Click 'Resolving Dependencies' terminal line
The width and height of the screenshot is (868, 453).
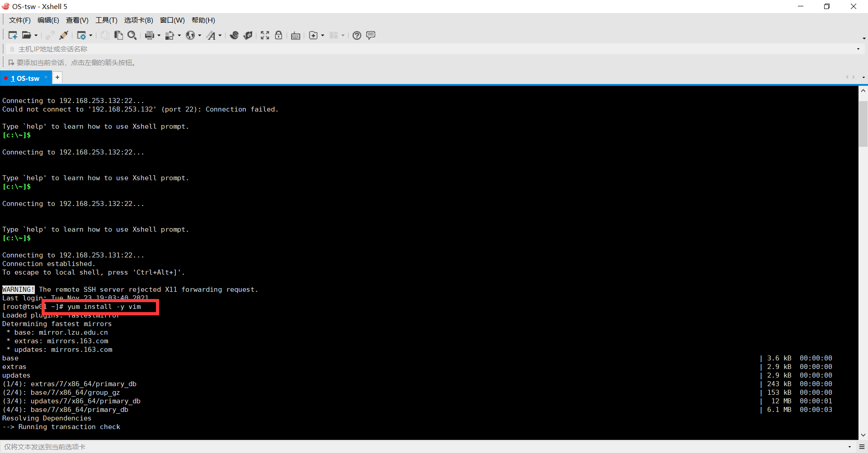47,418
